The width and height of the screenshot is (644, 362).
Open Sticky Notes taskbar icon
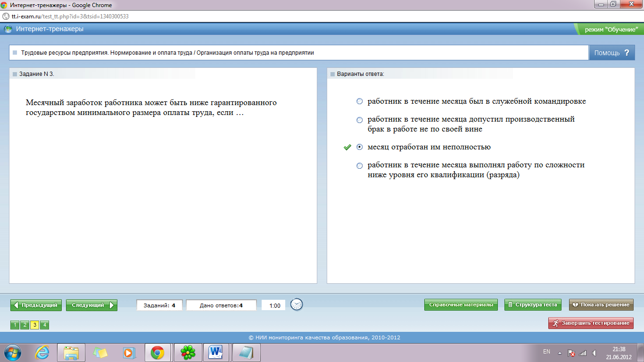pos(100,352)
